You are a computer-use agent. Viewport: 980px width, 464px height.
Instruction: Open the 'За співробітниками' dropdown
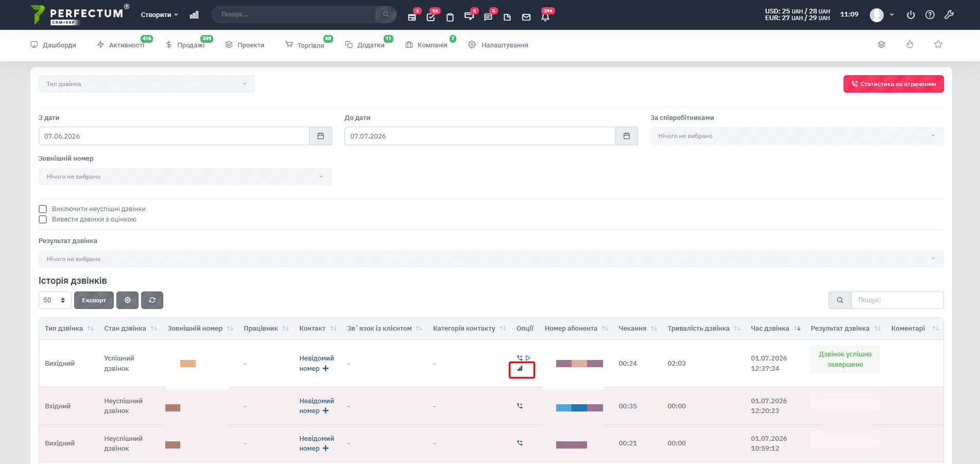(797, 136)
